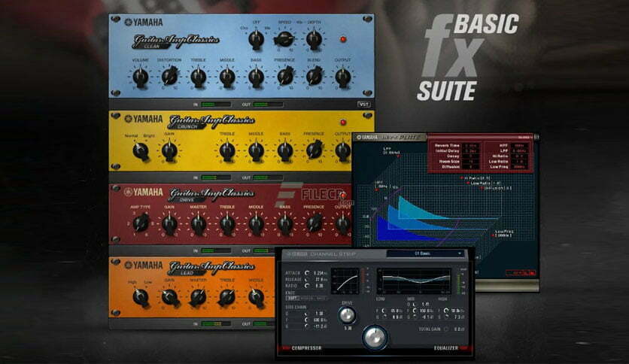
Task: Open the 01 Basic preset dropdown
Action: (427, 253)
